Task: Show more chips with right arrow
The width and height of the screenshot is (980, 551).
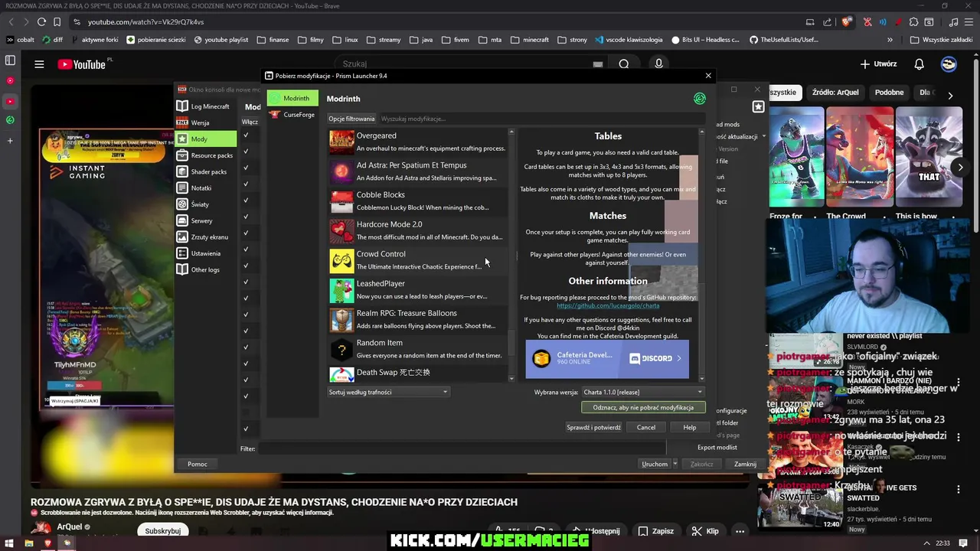Action: (x=950, y=96)
